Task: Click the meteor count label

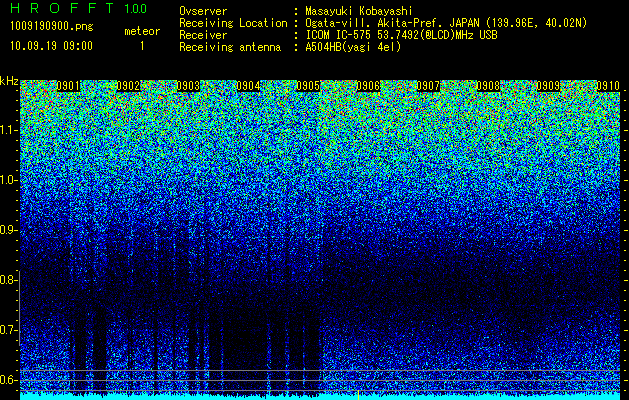Action: pyautogui.click(x=142, y=31)
